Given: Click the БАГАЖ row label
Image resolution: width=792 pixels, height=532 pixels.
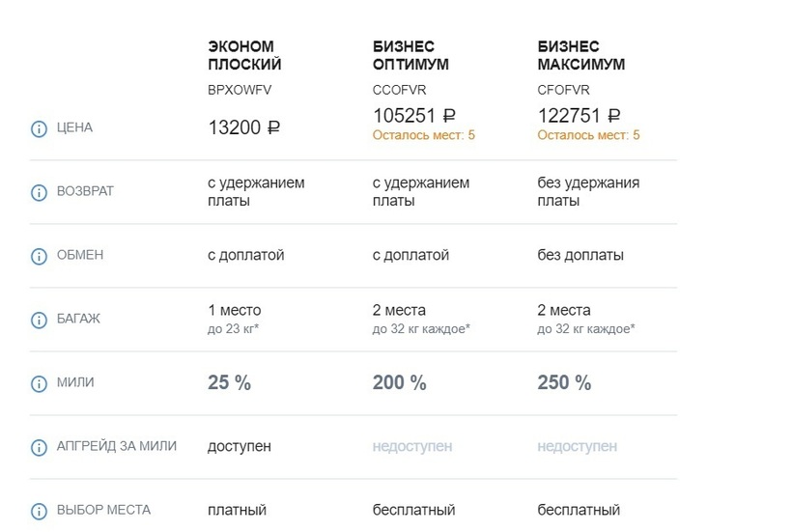Looking at the screenshot, I should 78,319.
